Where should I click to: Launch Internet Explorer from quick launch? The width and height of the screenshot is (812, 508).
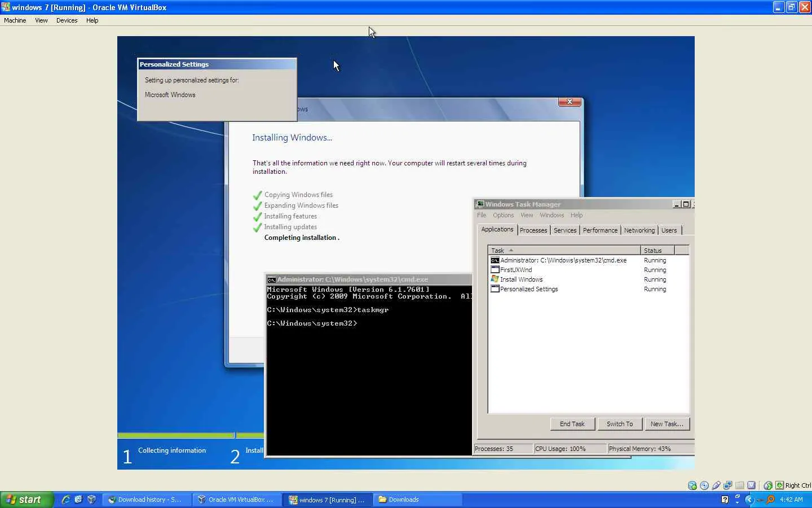coord(65,500)
